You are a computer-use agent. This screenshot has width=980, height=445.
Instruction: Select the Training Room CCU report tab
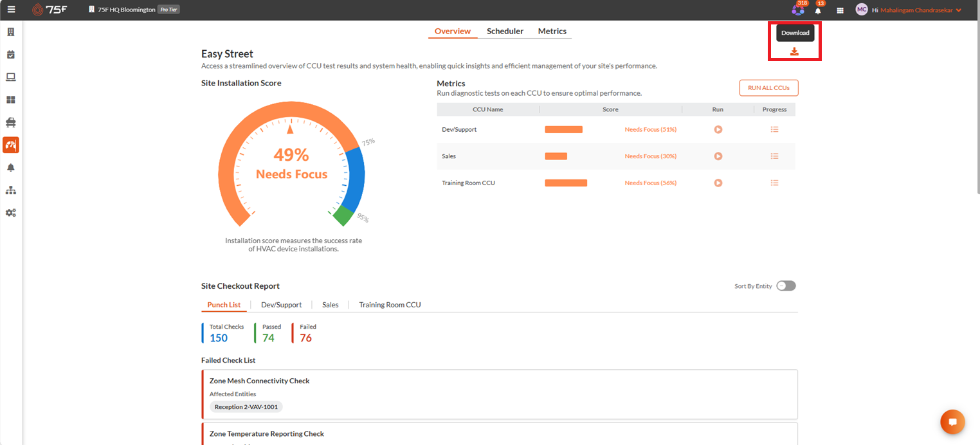pyautogui.click(x=390, y=305)
